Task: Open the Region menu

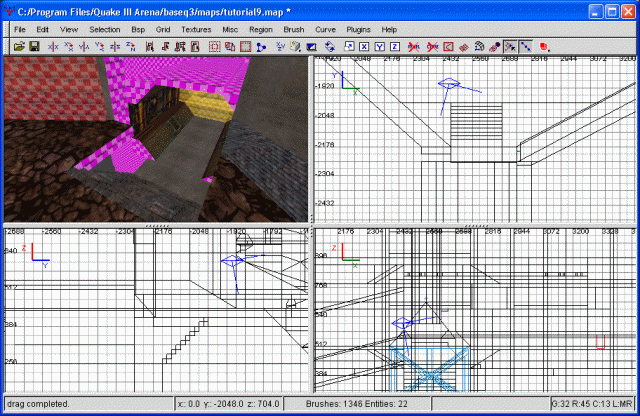Action: tap(261, 29)
